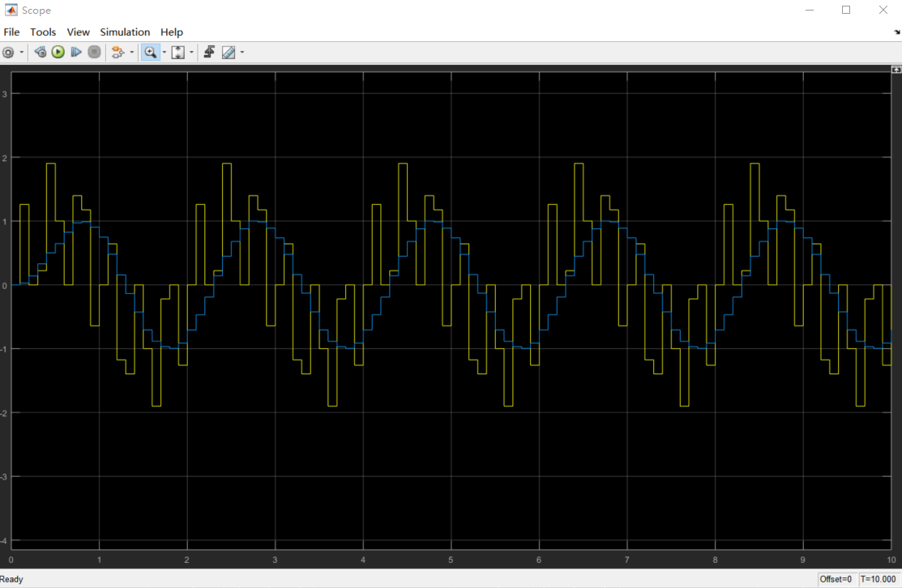902x588 pixels.
Task: Click the Offset=0 status indicator
Action: 836,579
